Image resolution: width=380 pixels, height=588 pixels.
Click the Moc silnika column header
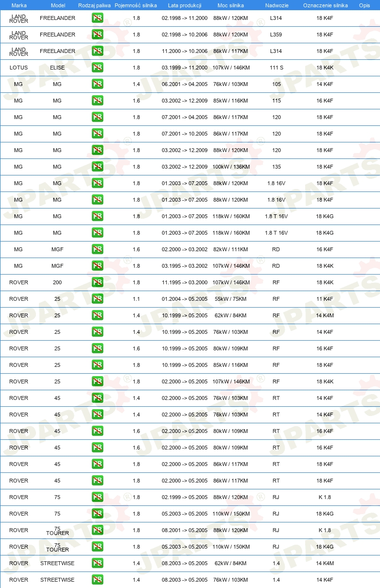(231, 5)
